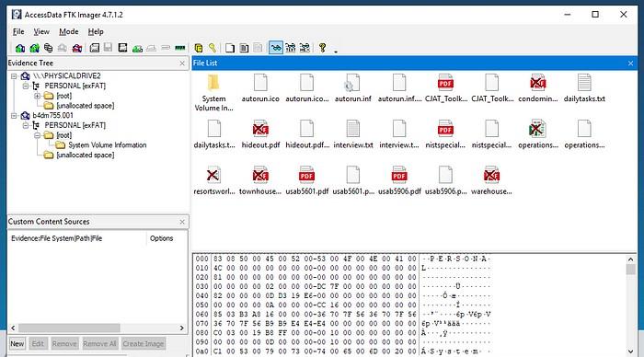Click the Export Files page icon
Image resolution: width=644 pixels, height=357 pixels.
230,48
